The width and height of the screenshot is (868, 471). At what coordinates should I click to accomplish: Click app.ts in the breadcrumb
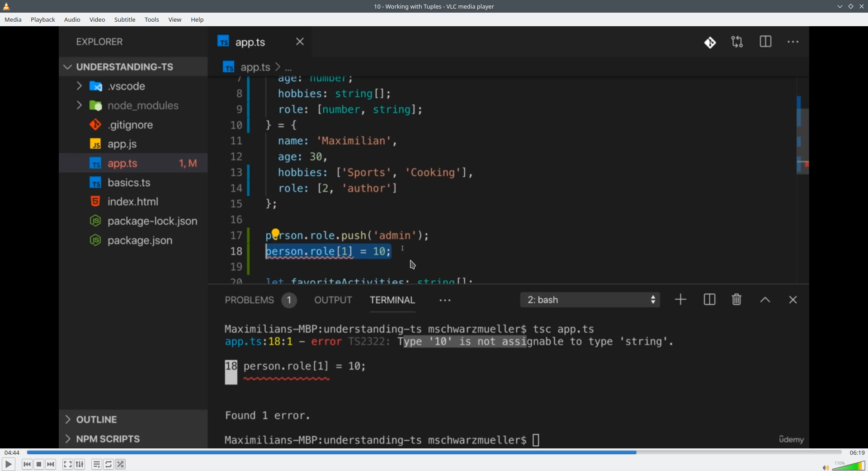click(255, 67)
